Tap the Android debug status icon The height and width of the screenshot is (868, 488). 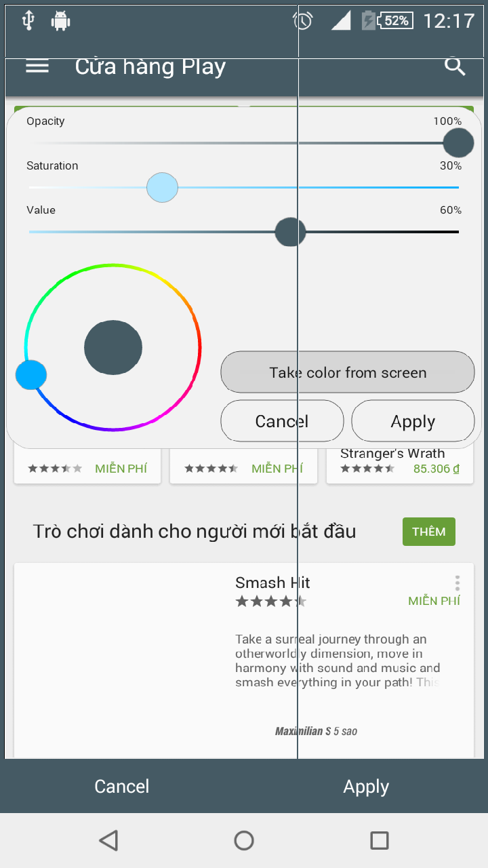[x=61, y=21]
